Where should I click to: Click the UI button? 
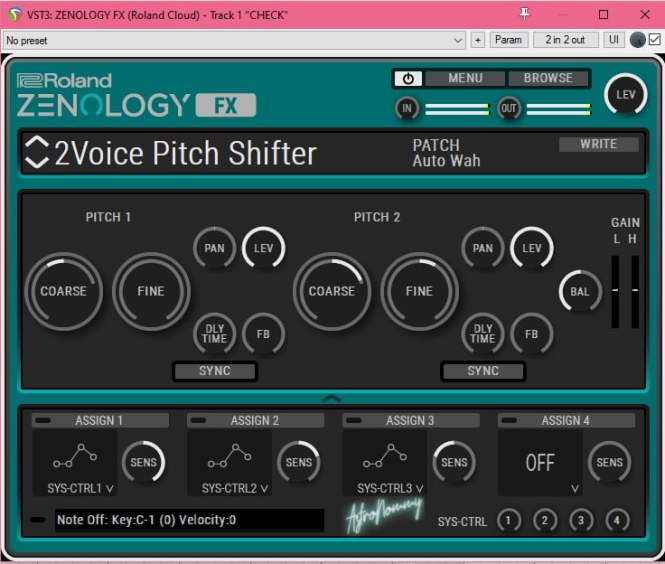tap(613, 40)
